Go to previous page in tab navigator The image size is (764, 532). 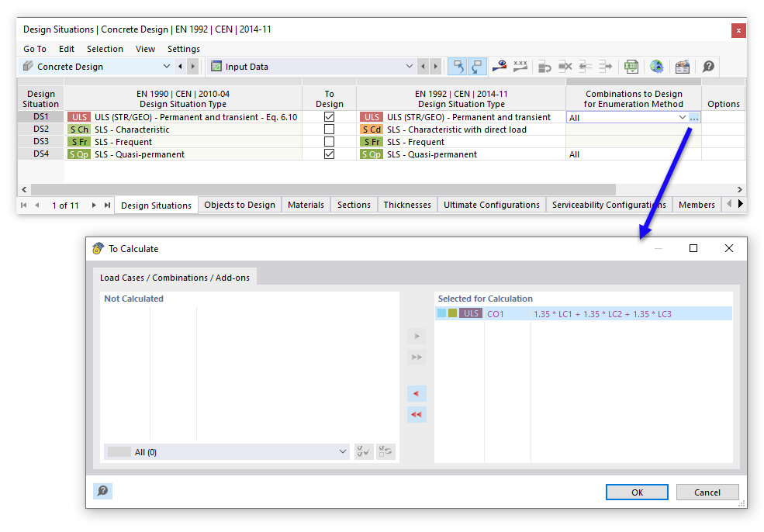[x=37, y=205]
